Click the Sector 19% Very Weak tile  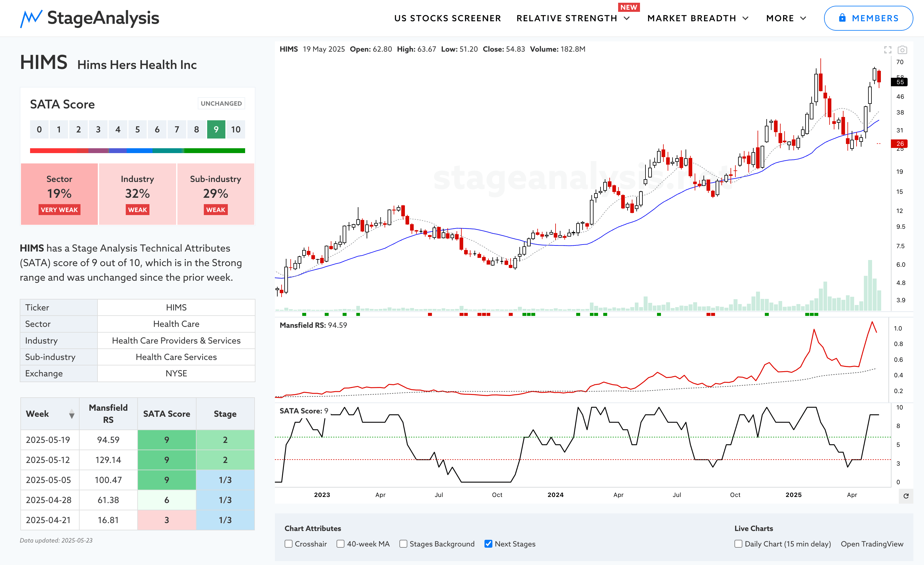(x=59, y=194)
